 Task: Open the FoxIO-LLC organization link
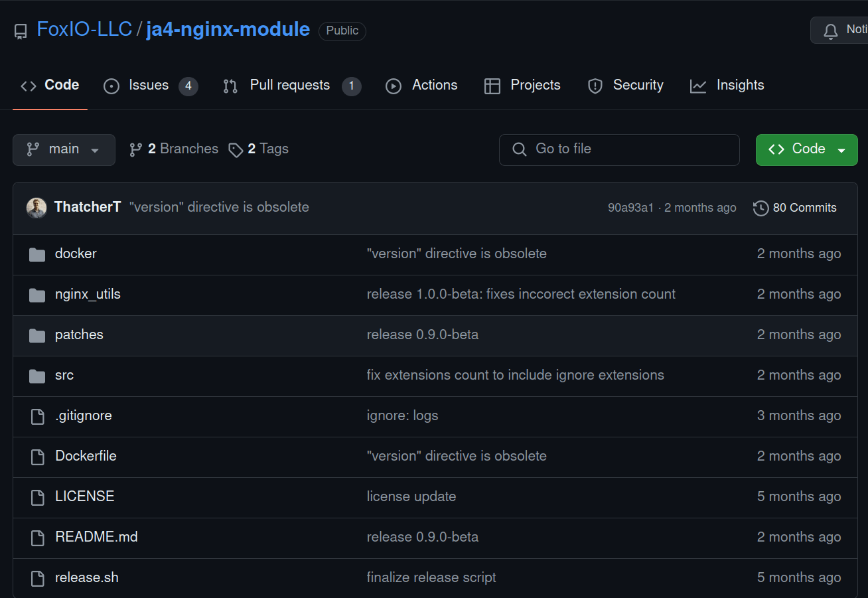click(x=84, y=30)
